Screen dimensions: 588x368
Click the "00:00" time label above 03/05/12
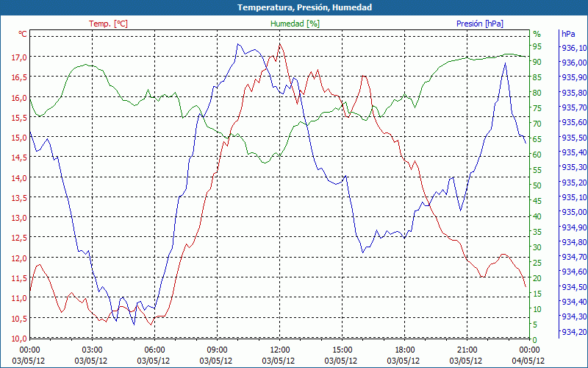pyautogui.click(x=29, y=350)
